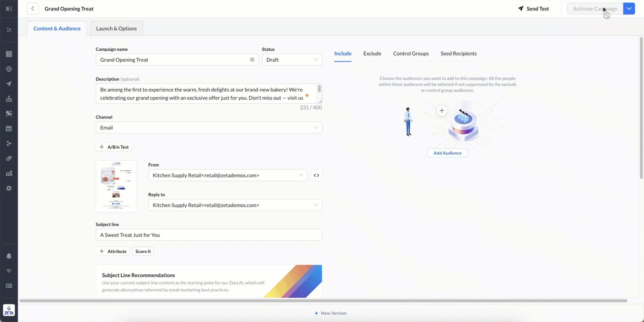This screenshot has width=644, height=322.
Task: Select the Exclude audience tab
Action: click(x=372, y=54)
